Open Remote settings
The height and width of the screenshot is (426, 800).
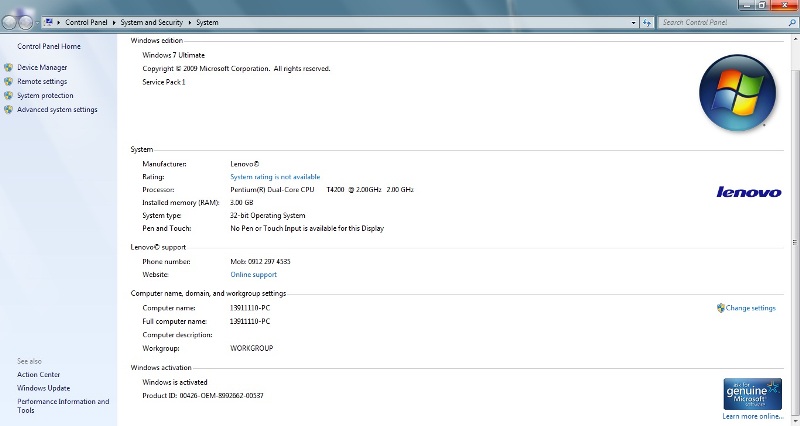click(x=42, y=82)
